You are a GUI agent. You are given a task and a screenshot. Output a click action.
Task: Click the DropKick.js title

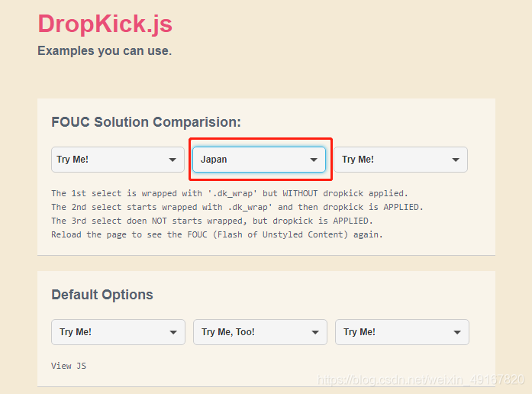105,24
